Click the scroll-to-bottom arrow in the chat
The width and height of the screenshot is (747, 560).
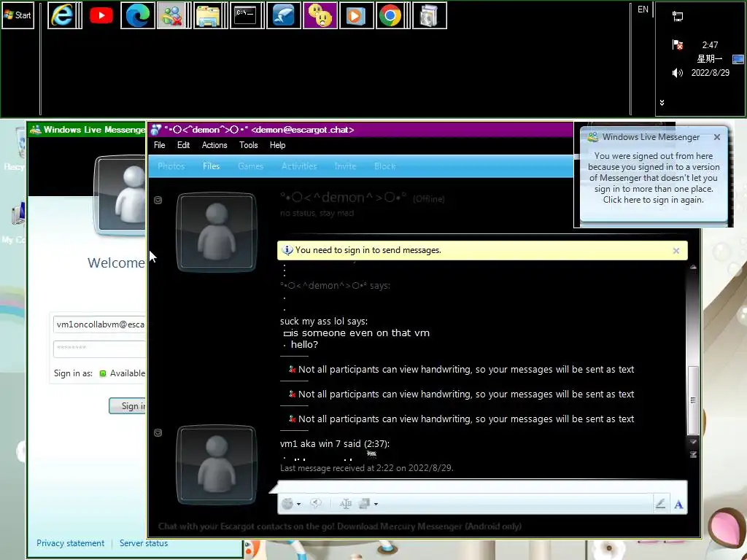(693, 454)
